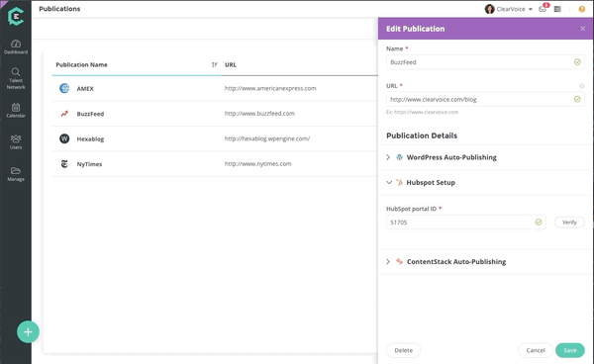Screen dimensions: 594x364
Task: Click the Cancel button
Action: pyautogui.click(x=536, y=350)
